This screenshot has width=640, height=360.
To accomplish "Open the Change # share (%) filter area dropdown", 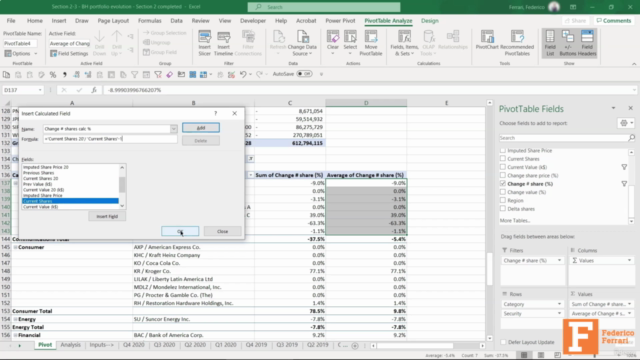I will (x=559, y=260).
